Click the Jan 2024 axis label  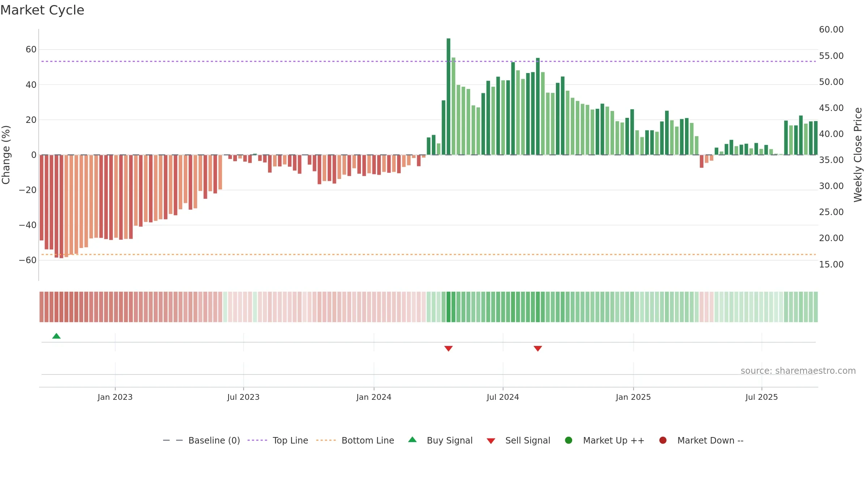pos(374,397)
